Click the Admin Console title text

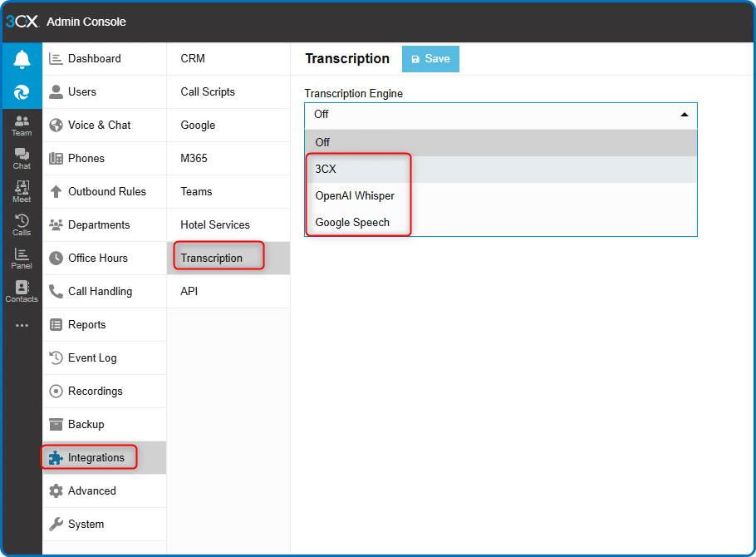[86, 22]
